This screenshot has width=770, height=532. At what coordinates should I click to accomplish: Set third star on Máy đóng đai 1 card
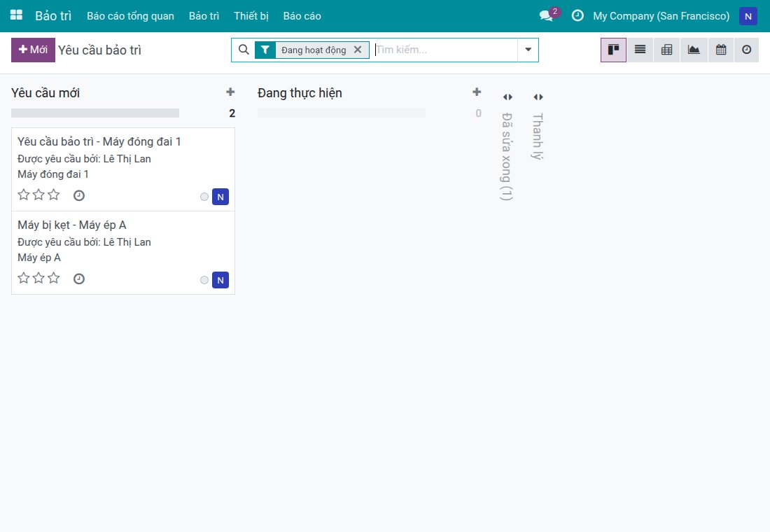point(54,195)
